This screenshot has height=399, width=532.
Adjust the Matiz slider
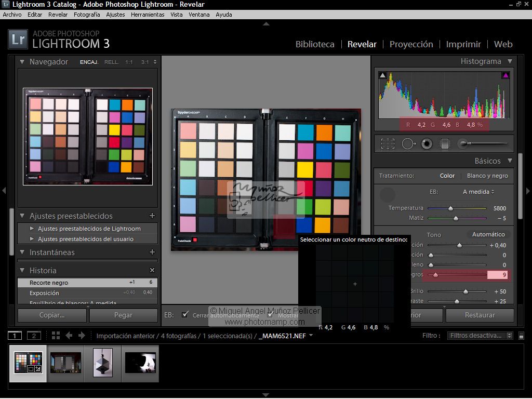[457, 218]
